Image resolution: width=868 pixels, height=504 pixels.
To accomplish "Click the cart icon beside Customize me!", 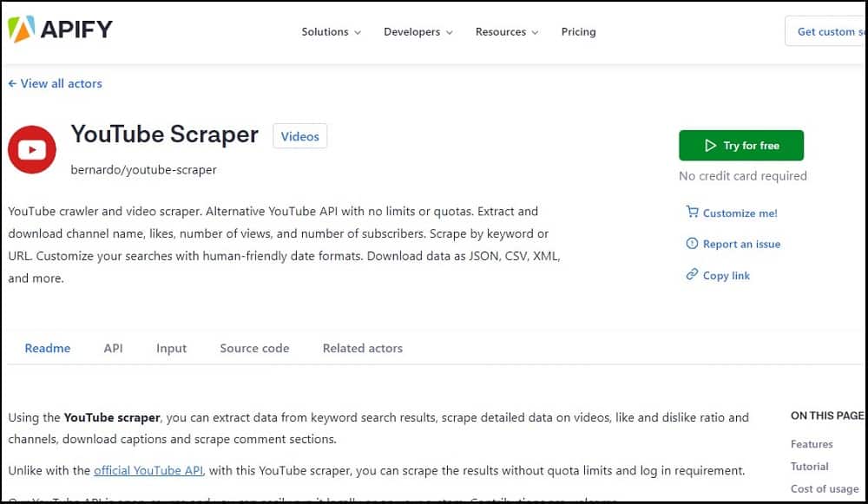I will pyautogui.click(x=692, y=212).
